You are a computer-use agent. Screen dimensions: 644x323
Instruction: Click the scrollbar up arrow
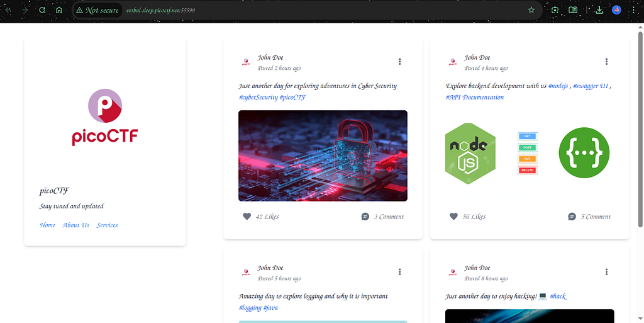640,27
